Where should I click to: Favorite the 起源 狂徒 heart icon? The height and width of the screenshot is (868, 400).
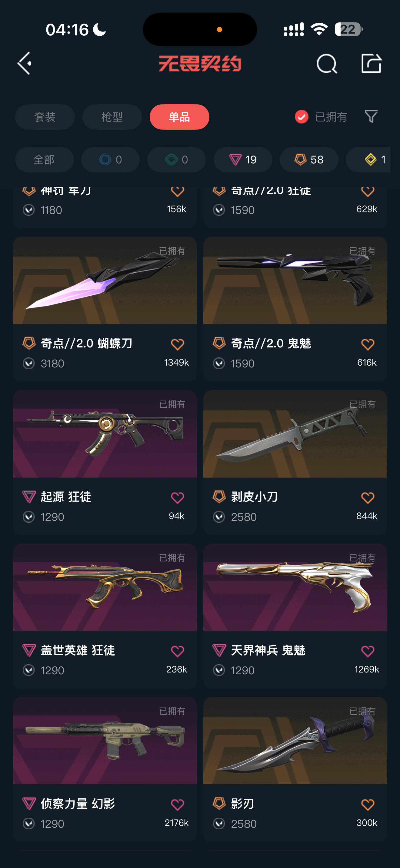(177, 498)
